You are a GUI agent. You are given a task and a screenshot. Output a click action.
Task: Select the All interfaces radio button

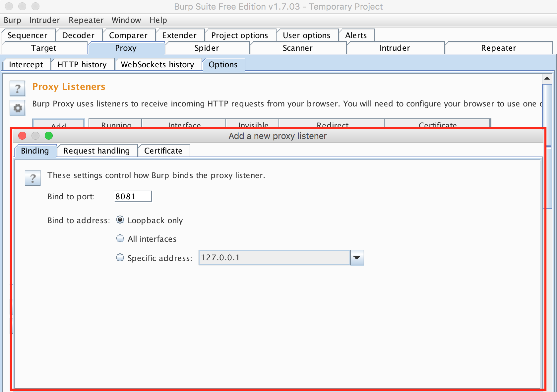click(x=120, y=238)
